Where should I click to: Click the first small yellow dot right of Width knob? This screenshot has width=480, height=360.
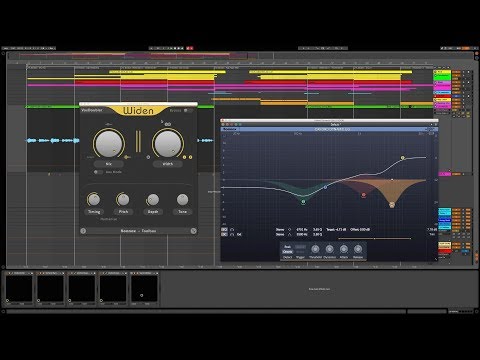click(184, 157)
